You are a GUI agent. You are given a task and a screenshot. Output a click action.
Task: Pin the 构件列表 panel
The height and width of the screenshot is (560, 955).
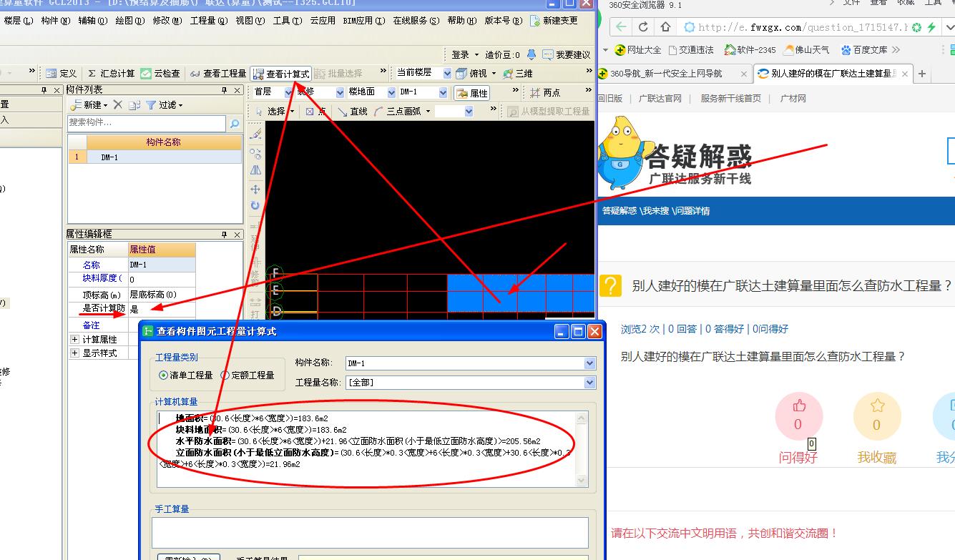click(x=225, y=90)
